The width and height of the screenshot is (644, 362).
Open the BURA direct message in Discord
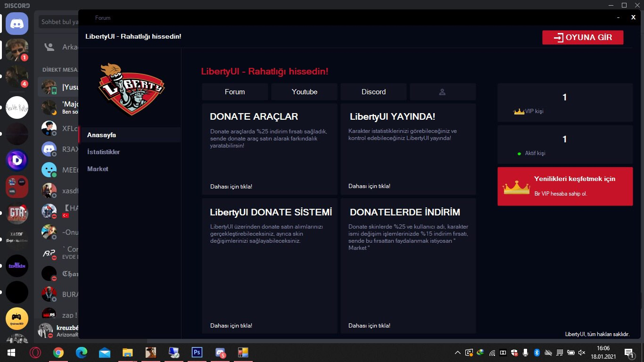(58, 295)
